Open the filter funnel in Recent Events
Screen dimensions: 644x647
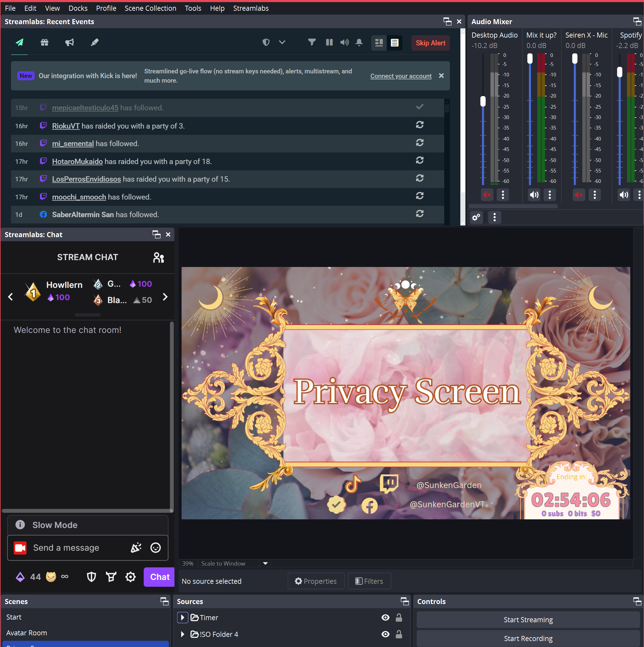click(x=312, y=42)
